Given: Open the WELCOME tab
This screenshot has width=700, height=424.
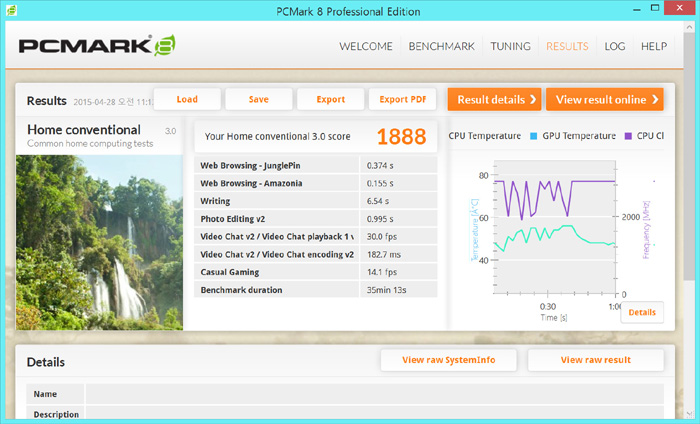Looking at the screenshot, I should (366, 46).
